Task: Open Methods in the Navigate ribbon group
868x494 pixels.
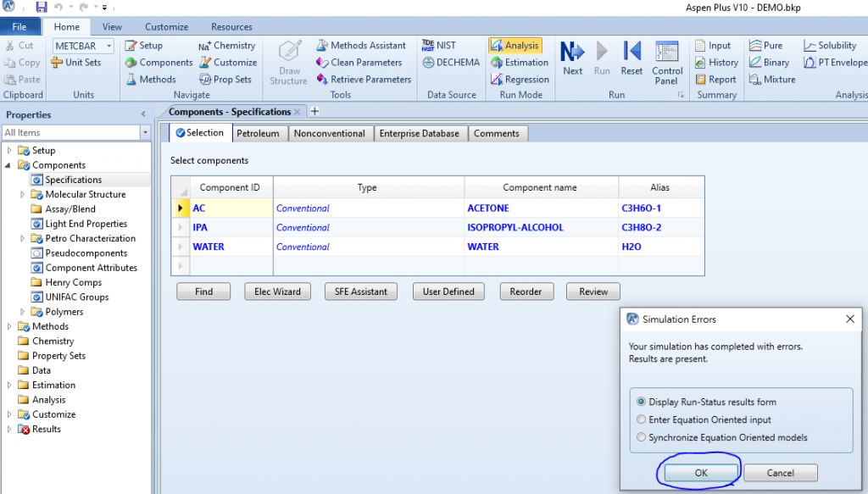Action: [151, 79]
